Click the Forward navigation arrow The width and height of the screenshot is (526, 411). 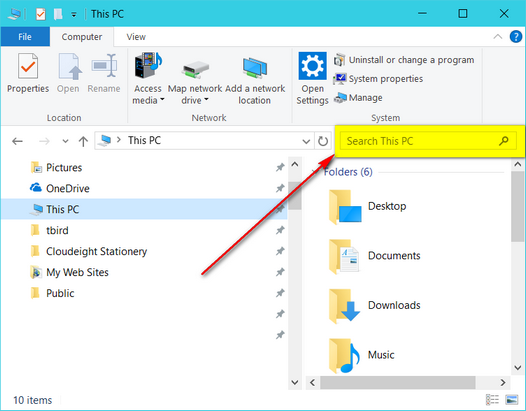coord(44,141)
